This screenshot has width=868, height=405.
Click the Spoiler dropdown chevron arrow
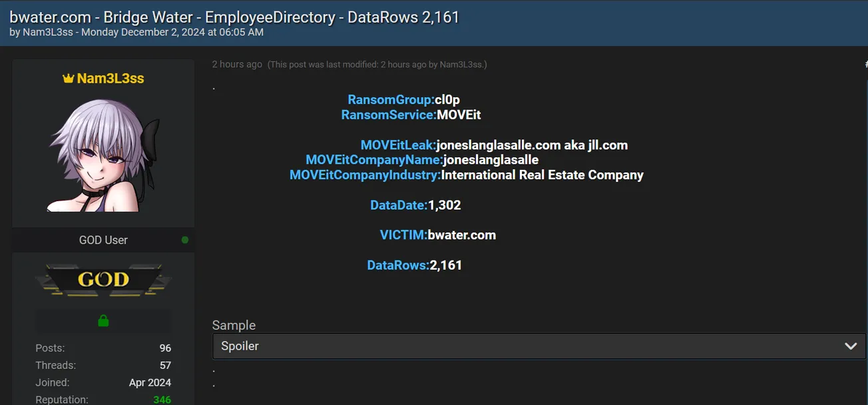click(850, 346)
